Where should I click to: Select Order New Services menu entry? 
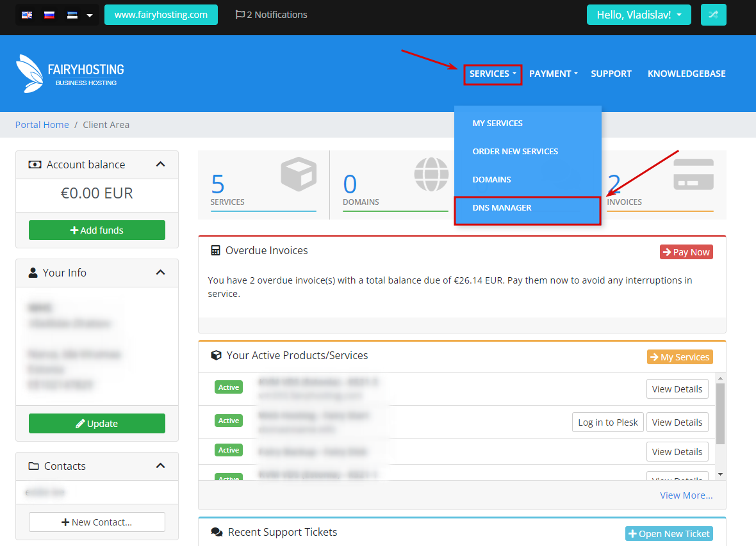pyautogui.click(x=515, y=152)
